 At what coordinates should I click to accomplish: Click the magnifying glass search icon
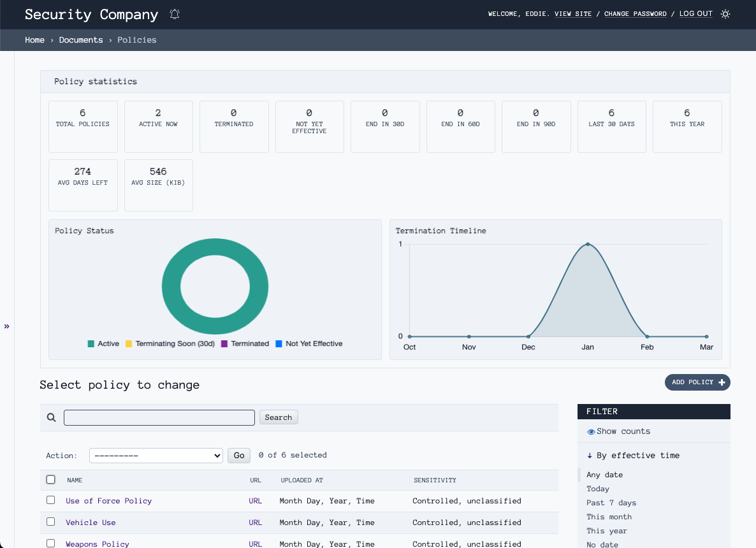[x=52, y=418]
